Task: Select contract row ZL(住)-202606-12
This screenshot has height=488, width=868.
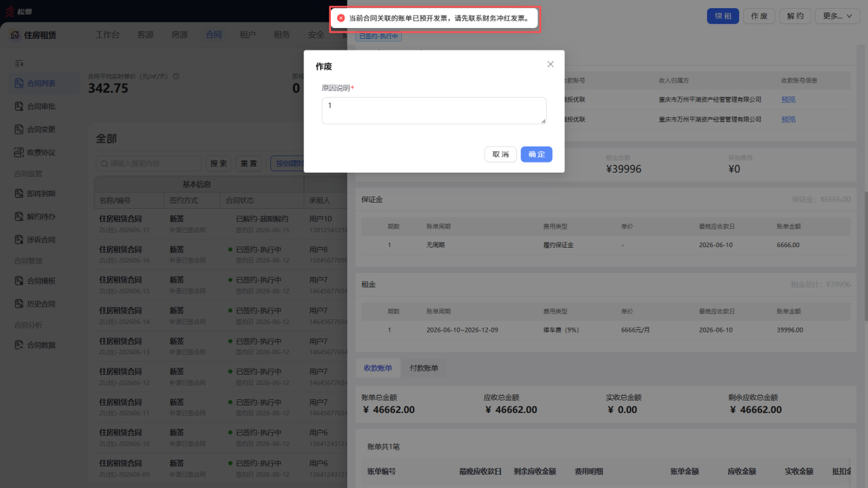Action: (220, 377)
